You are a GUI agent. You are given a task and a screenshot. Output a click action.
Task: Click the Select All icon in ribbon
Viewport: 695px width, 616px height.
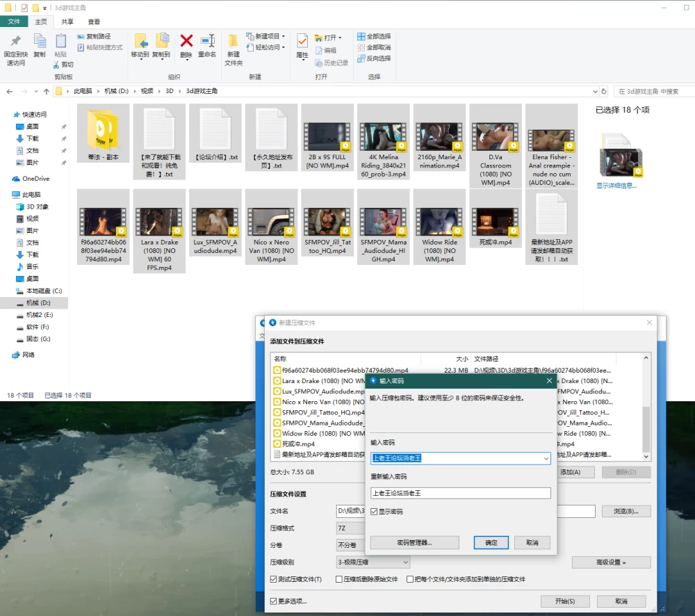361,36
